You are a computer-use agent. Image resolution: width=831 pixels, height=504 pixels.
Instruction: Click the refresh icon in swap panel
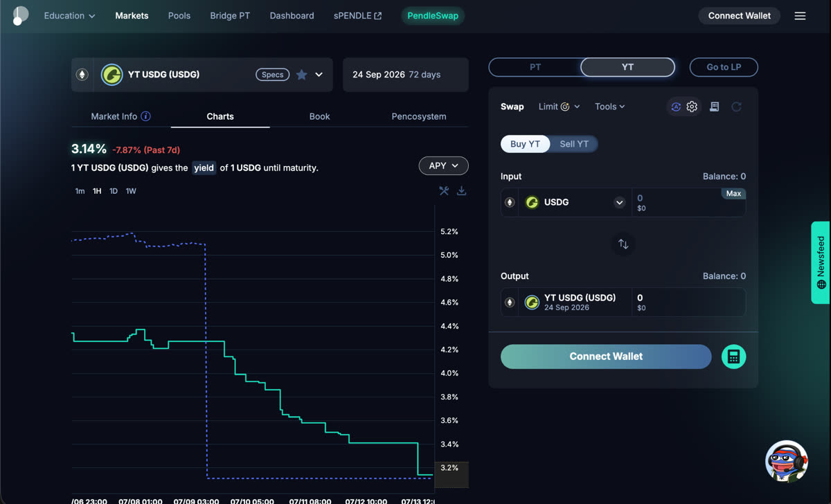[736, 107]
